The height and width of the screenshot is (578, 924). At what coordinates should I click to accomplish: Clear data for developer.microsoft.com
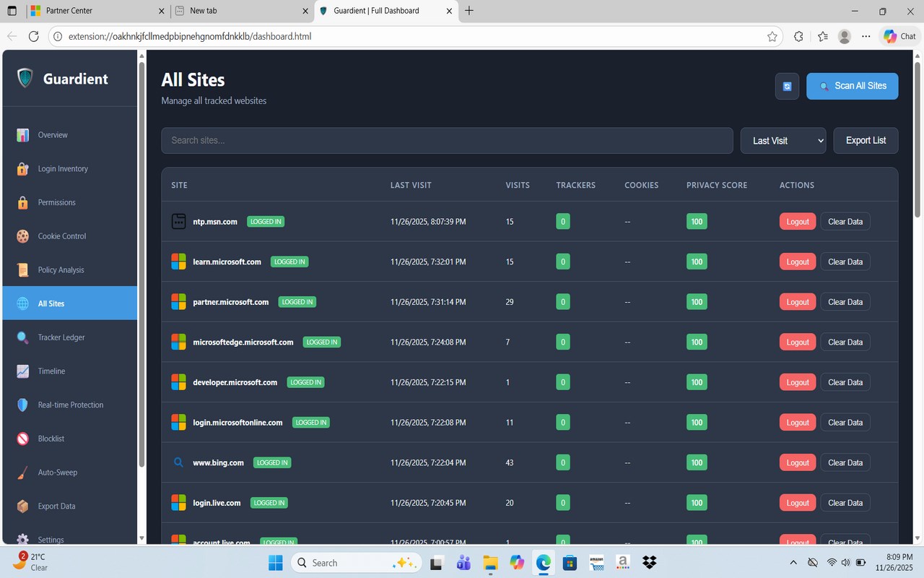[845, 382]
